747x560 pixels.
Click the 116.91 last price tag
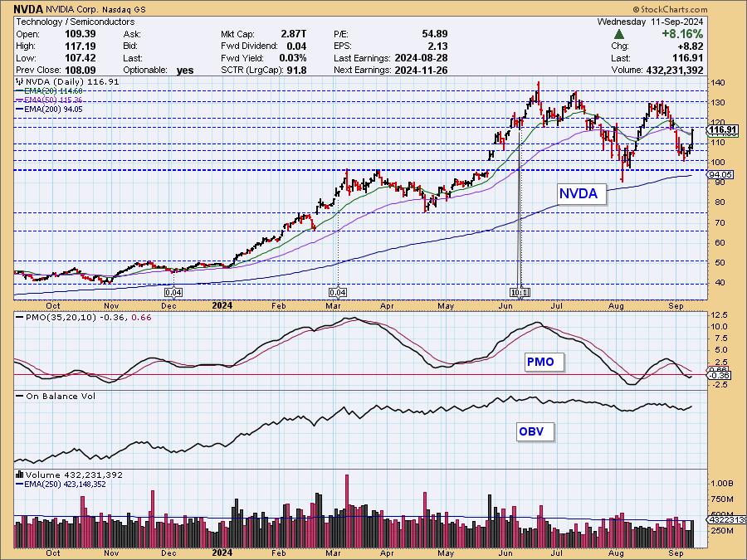click(723, 129)
